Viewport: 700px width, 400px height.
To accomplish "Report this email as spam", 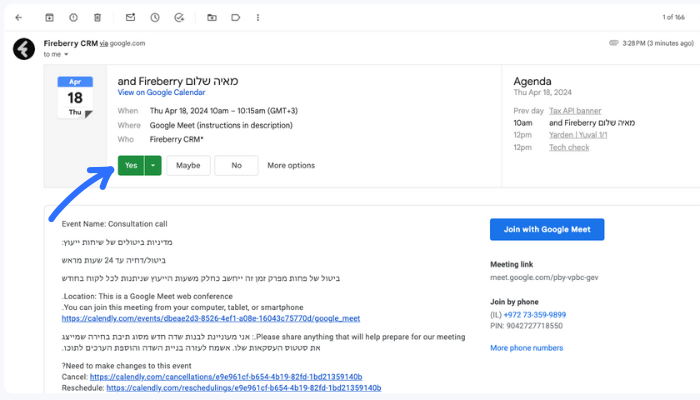I will tap(73, 17).
